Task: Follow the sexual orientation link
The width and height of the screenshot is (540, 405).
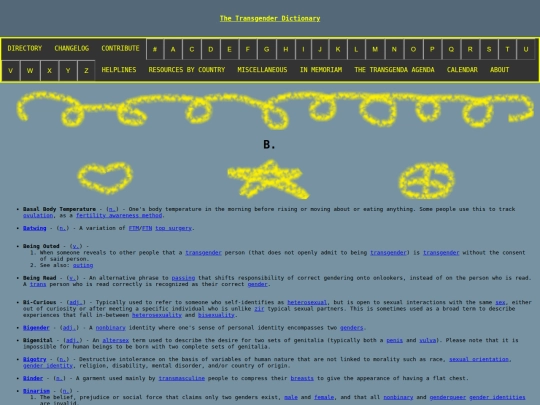Action: (x=479, y=360)
